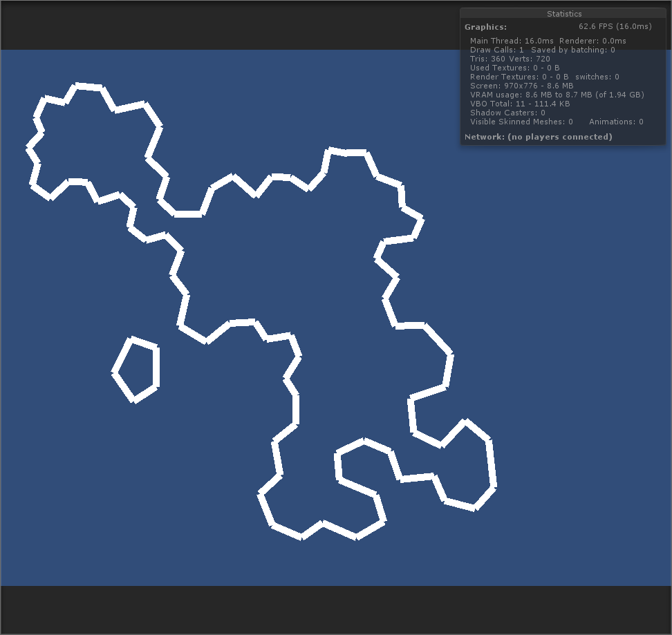Click the Saved by batching counter
Viewport: 672px width, 635px height.
point(572,50)
